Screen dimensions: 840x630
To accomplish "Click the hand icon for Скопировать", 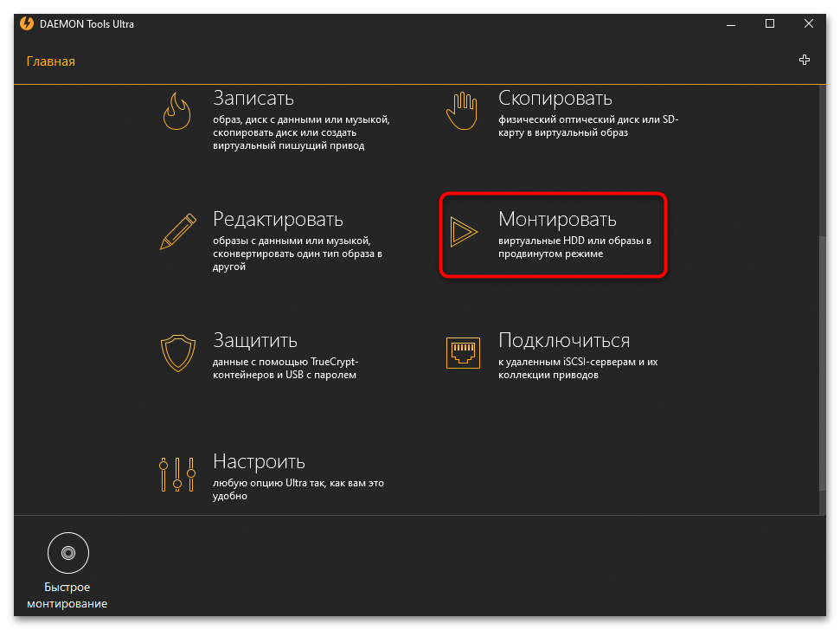I will pos(462,111).
